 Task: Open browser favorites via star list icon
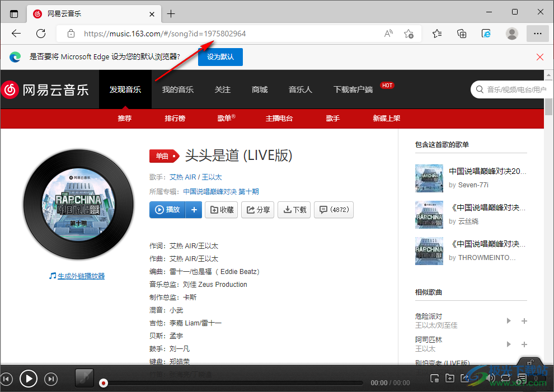(436, 34)
